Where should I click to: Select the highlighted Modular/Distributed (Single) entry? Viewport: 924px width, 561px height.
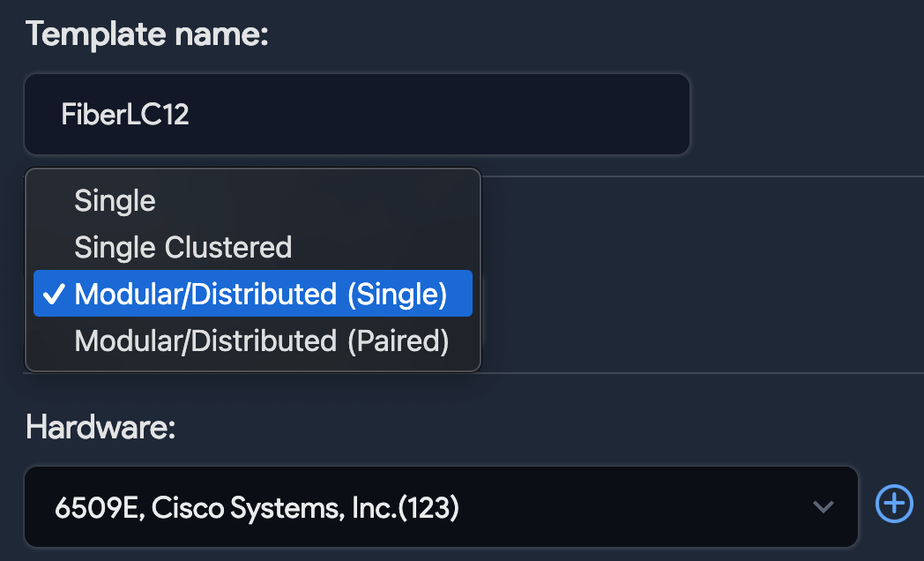pyautogui.click(x=253, y=294)
